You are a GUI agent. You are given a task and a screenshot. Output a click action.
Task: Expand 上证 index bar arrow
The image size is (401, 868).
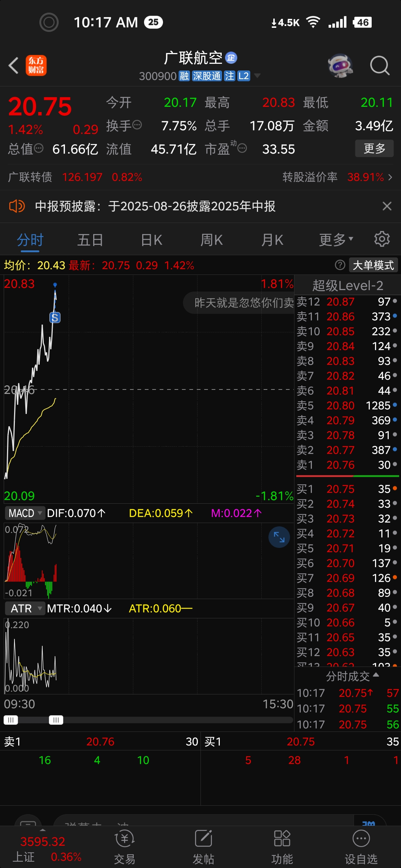point(43,830)
